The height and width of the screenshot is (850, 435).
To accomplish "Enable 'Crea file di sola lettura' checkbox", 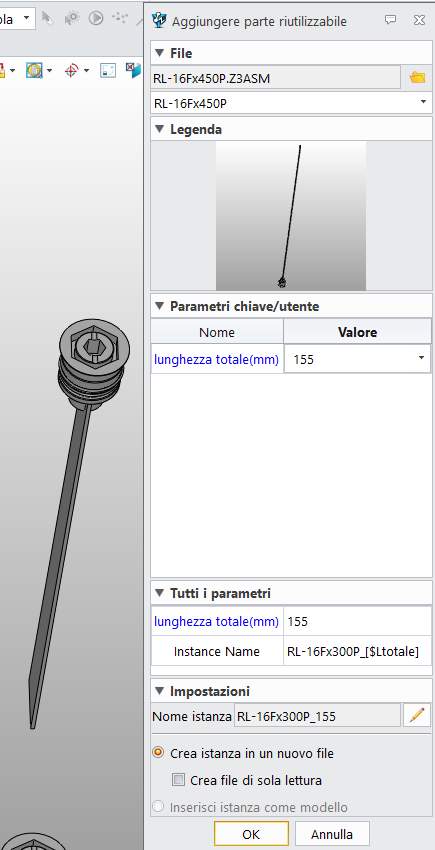I will point(178,780).
